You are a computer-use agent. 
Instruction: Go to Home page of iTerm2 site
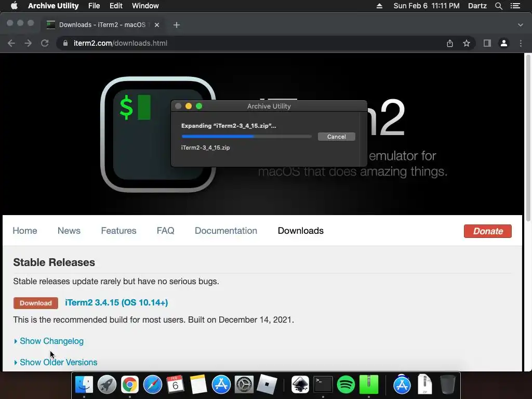[25, 231]
